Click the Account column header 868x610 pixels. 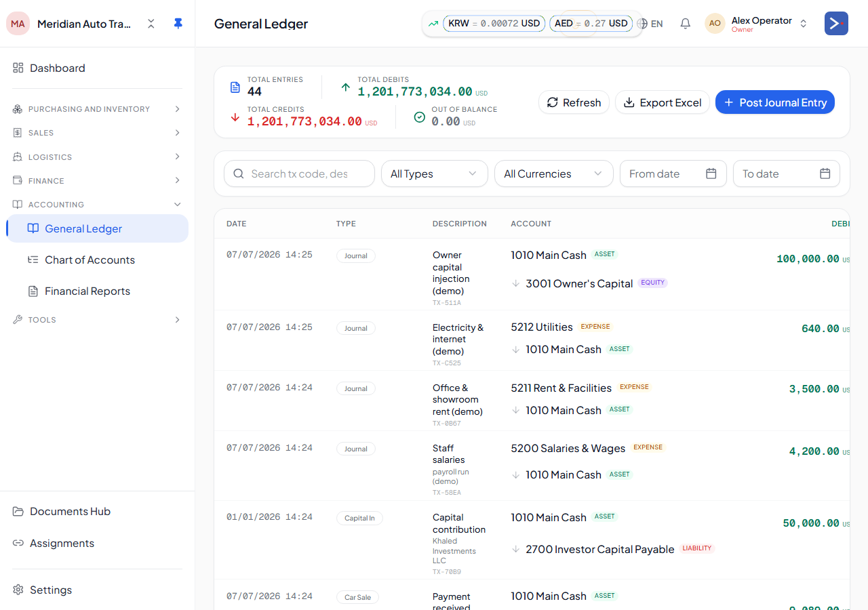point(531,224)
